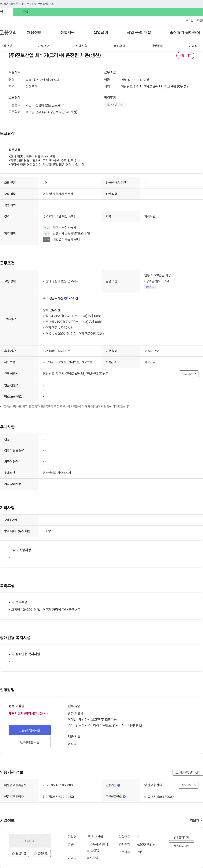
Task: Expand 지도 보기 for 근무 예정지
Action: [189, 374]
